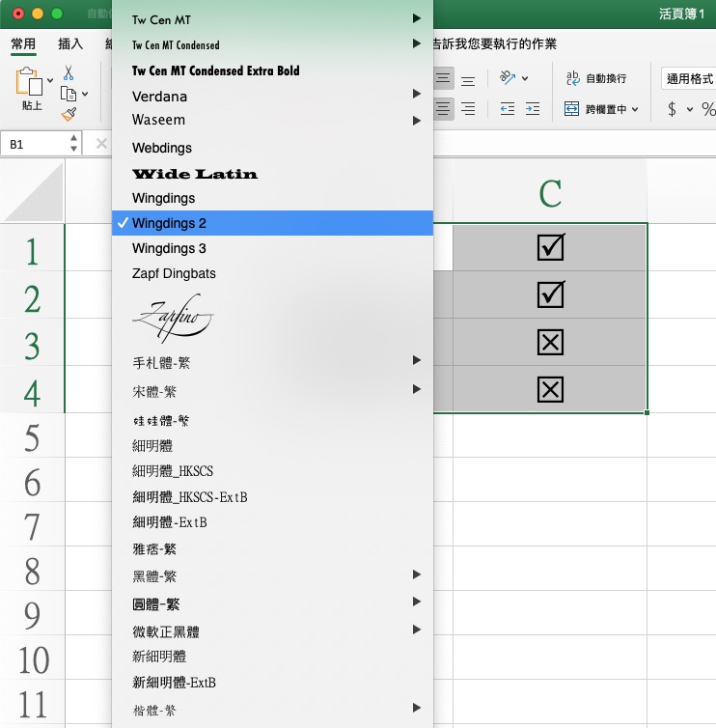Open the Paste options dropdown arrow
Image resolution: width=716 pixels, height=728 pixels.
click(50, 80)
